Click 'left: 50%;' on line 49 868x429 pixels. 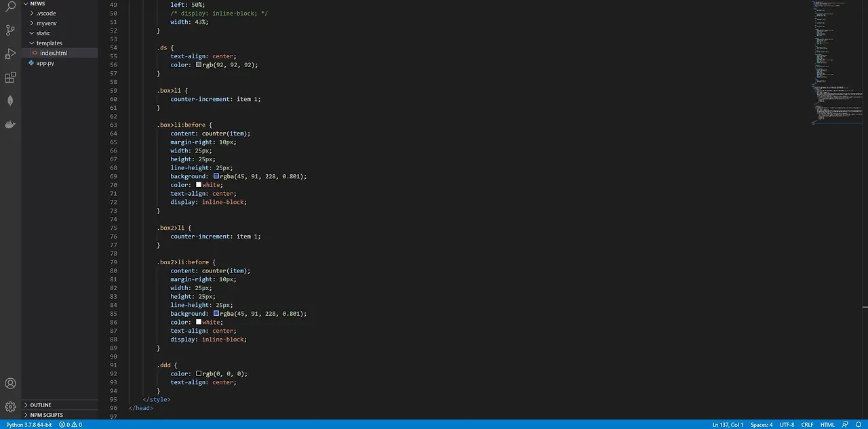188,5
